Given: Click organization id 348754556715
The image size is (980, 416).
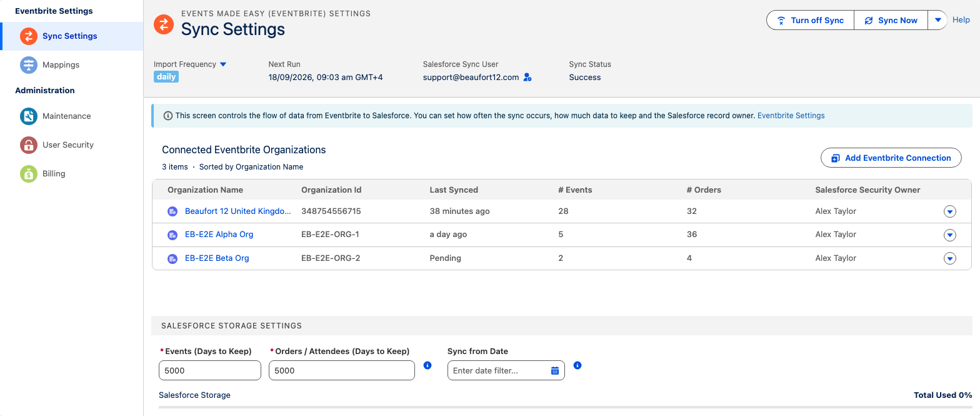Looking at the screenshot, I should click(331, 211).
